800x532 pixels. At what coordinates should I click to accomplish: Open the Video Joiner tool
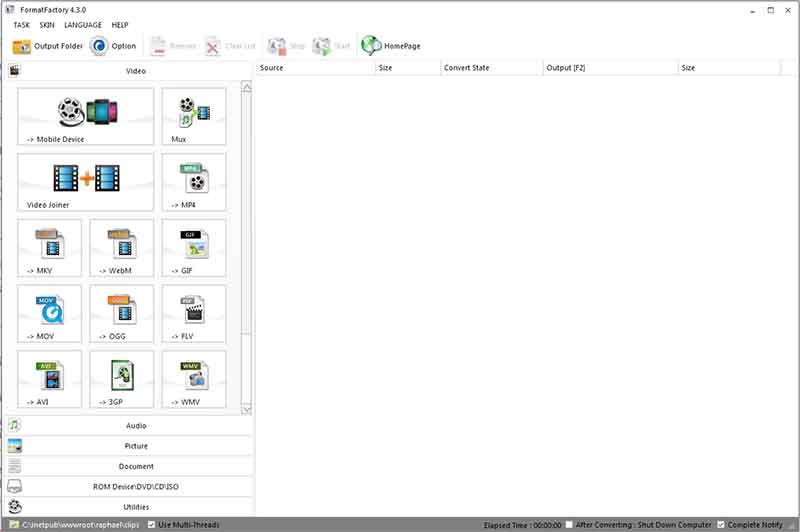[x=85, y=182]
